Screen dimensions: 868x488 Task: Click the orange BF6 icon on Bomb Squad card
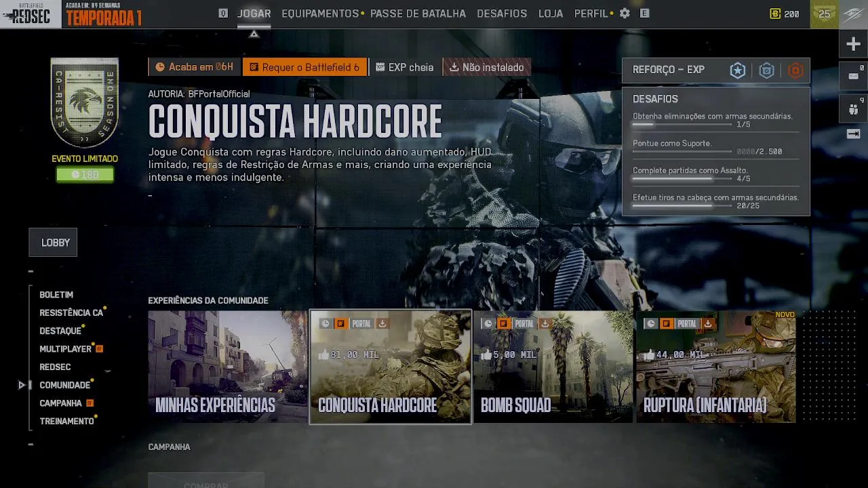point(504,324)
